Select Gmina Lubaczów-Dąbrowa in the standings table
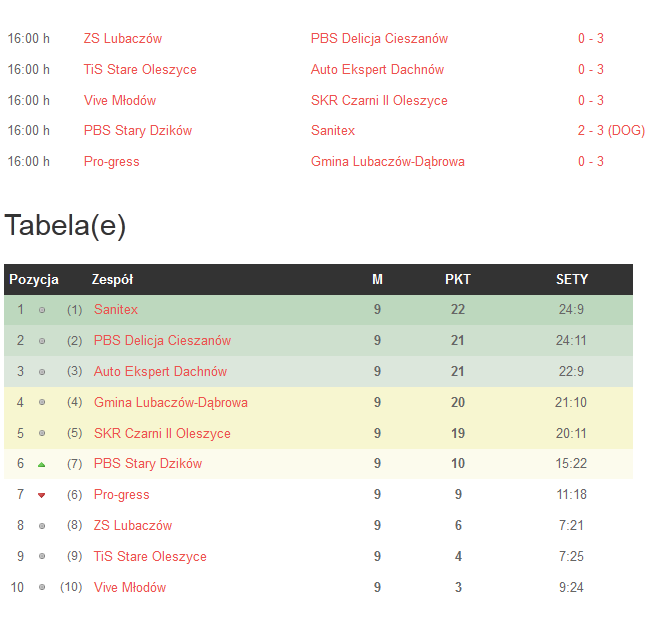Viewport: 647px width, 631px height. pyautogui.click(x=171, y=403)
